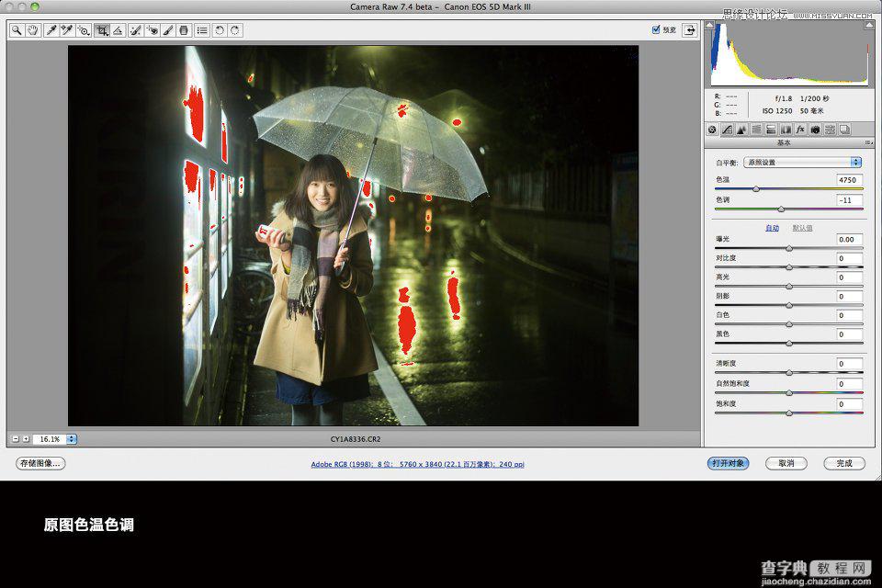The width and height of the screenshot is (882, 588).
Task: Click the CY1A8336.CR2 filename label
Action: 356,439
